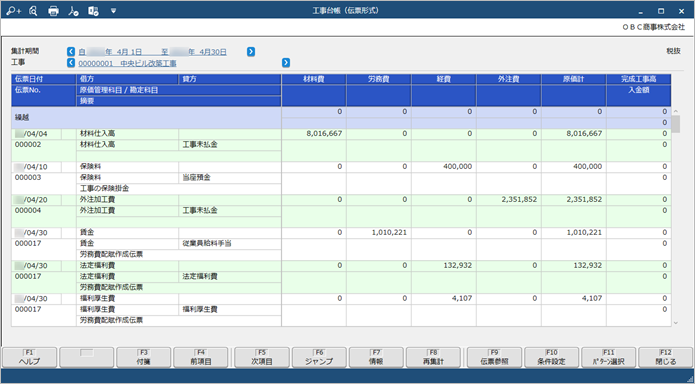Go to next 集計期間 with right arrow
The height and width of the screenshot is (384, 695).
click(x=251, y=52)
